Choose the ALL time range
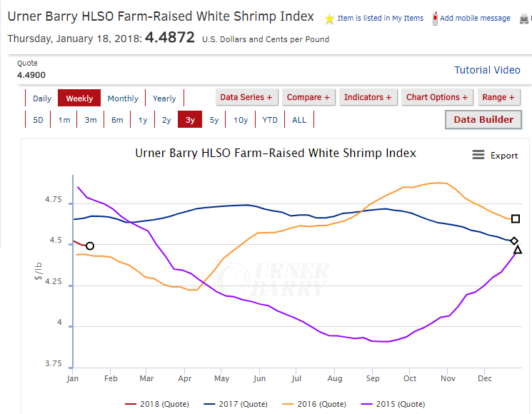The width and height of the screenshot is (532, 414). (x=299, y=120)
